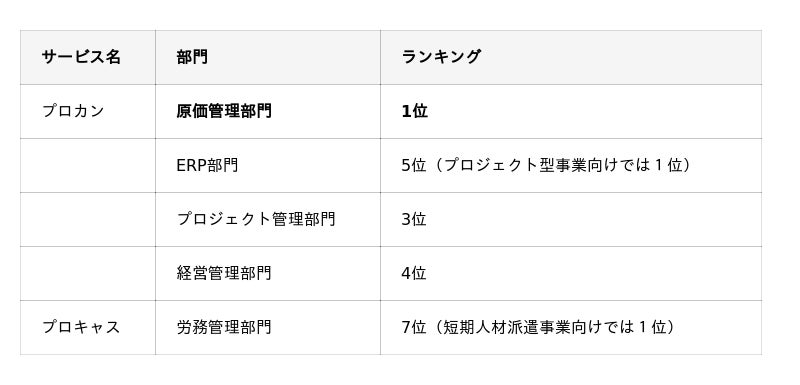Select the 4位 ranking cell
This screenshot has width=800, height=385.
(571, 273)
